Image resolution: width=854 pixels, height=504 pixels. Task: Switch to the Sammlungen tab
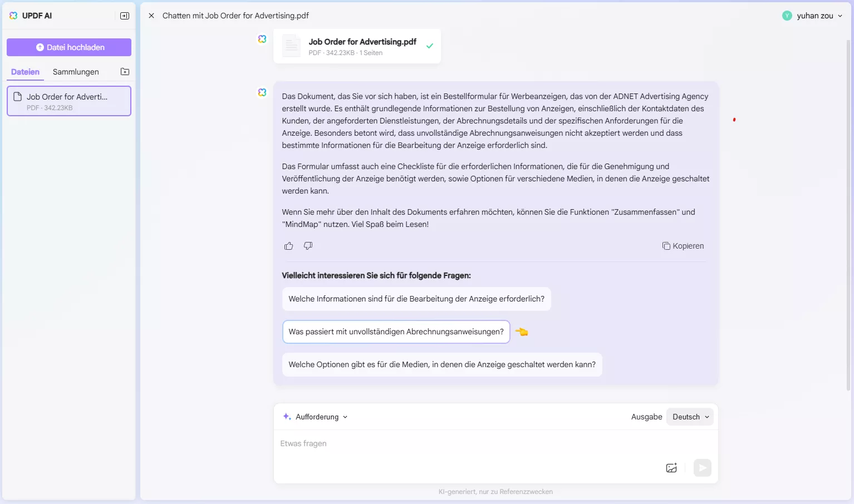coord(76,72)
